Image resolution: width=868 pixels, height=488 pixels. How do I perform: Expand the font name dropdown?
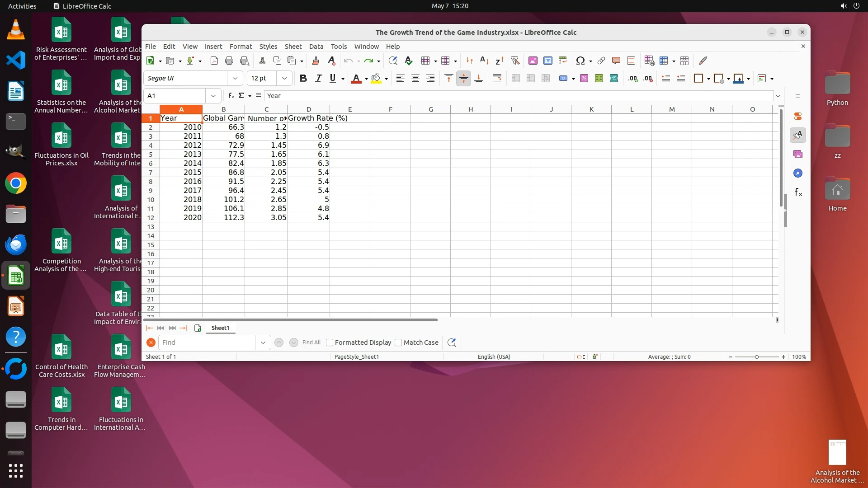(x=235, y=78)
